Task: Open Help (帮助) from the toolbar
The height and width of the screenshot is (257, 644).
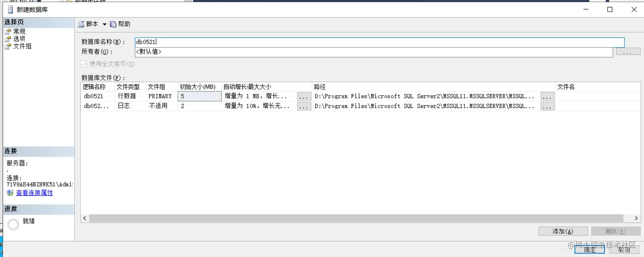Action: [x=120, y=24]
